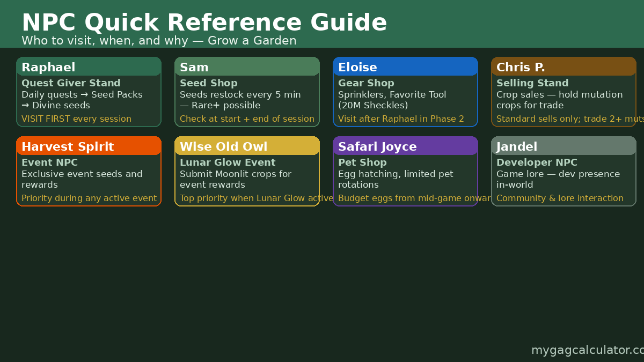The width and height of the screenshot is (644, 362).
Task: Select the Jandel card header
Action: pos(563,146)
